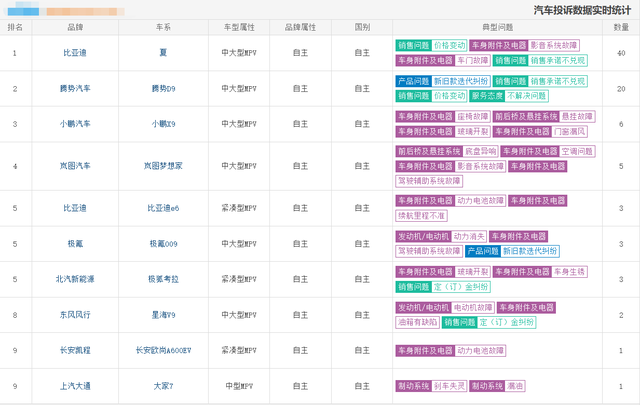Image resolution: width=640 pixels, height=405 pixels.
Task: Open the 长安欧尚A600EV series link
Action: [x=163, y=350]
